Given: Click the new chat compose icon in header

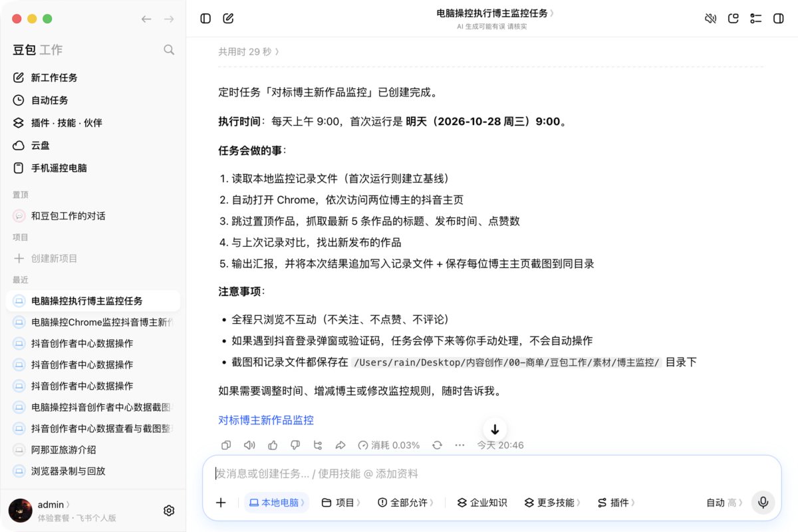Looking at the screenshot, I should click(x=228, y=19).
